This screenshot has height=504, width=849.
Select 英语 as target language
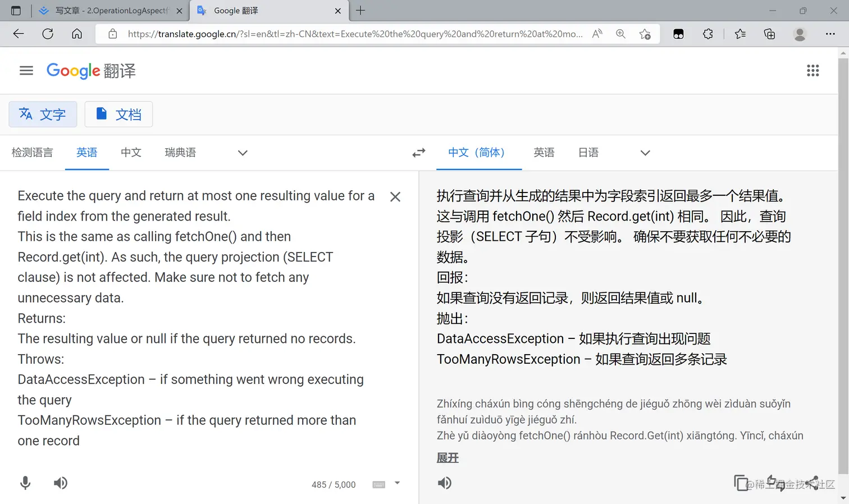pyautogui.click(x=544, y=153)
